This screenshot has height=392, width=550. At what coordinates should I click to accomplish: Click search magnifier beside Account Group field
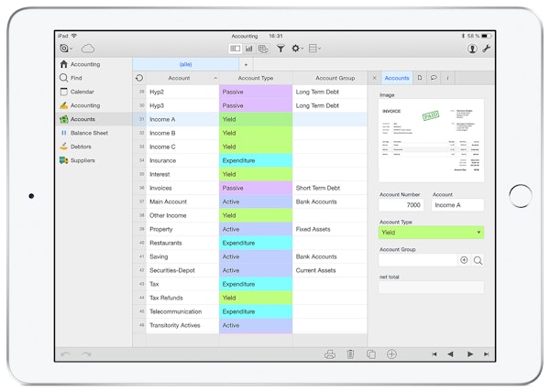coord(478,260)
